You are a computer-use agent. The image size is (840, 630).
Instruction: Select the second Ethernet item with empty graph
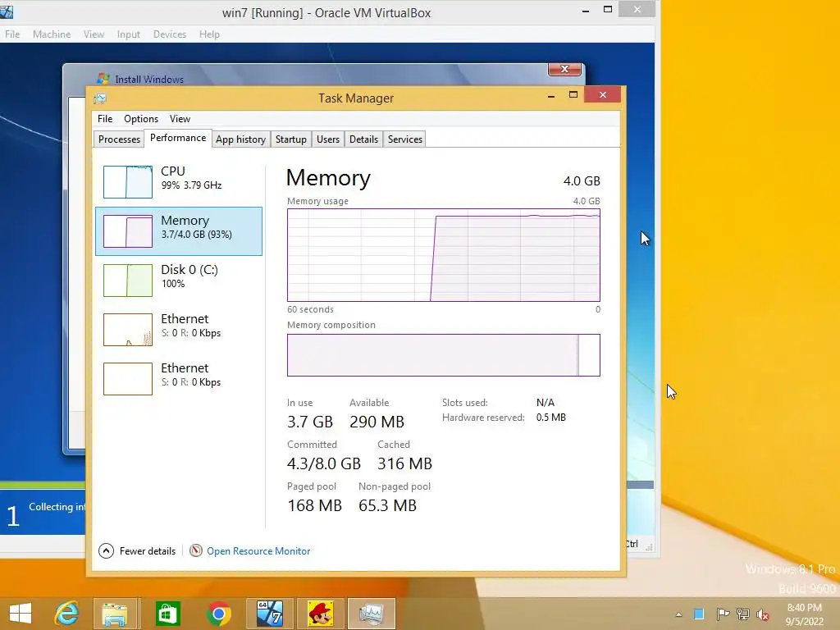pos(179,379)
